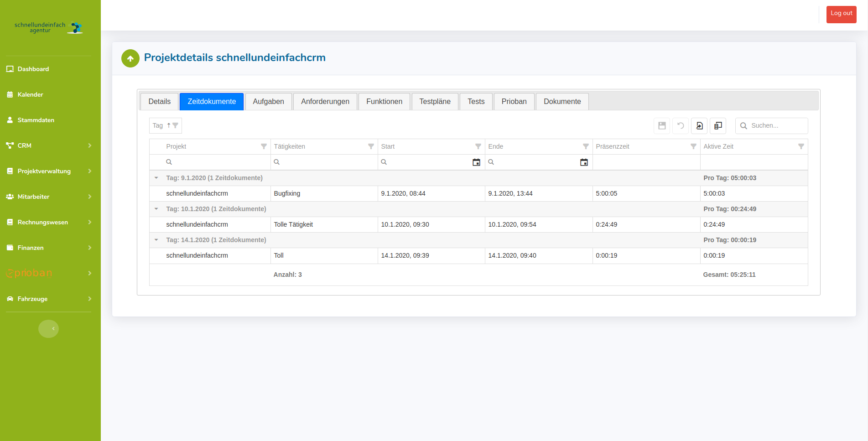
Task: Open the Aufgaben tab
Action: 269,102
